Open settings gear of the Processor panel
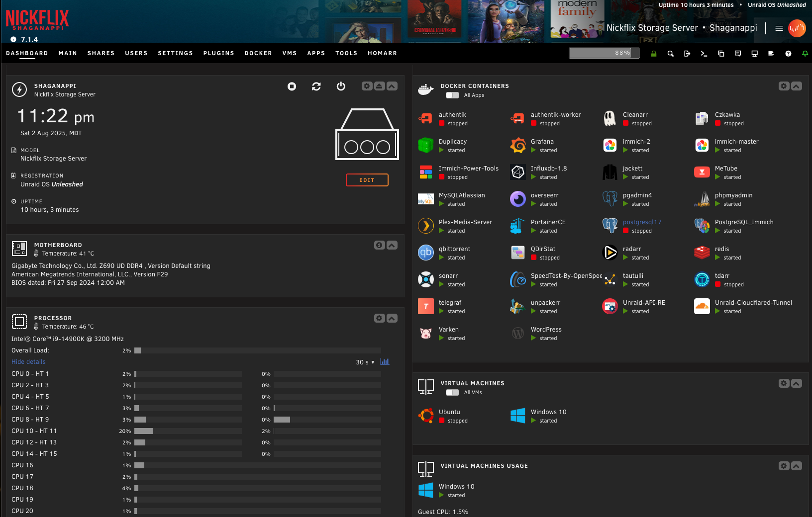 [379, 318]
